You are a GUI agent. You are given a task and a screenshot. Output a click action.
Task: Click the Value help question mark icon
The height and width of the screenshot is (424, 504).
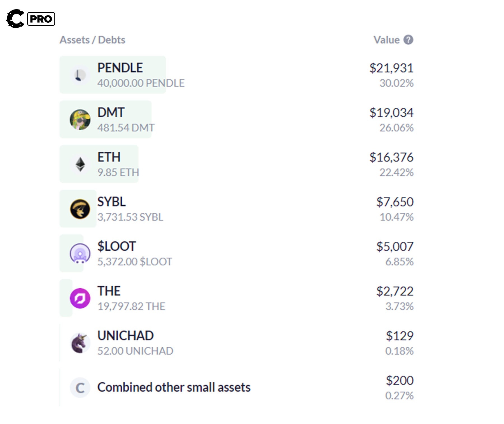click(408, 40)
